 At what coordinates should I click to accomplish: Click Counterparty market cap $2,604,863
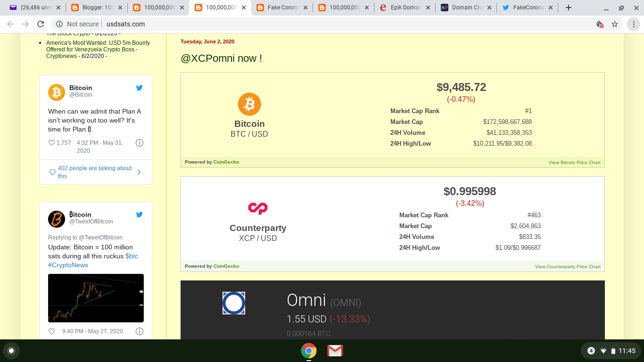[526, 226]
